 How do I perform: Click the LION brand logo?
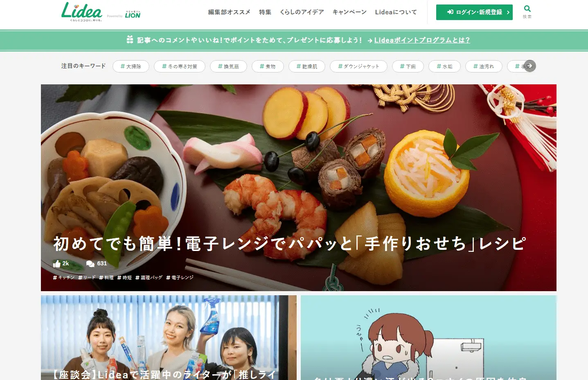133,15
